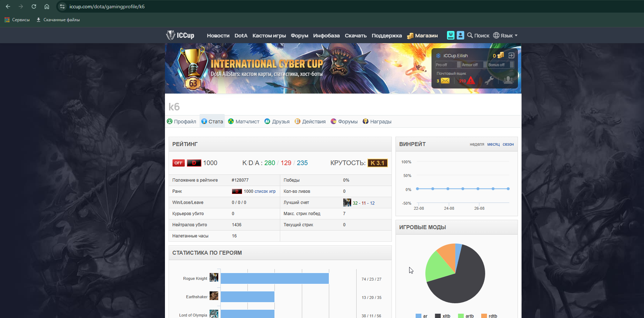
Task: Click the 22-08 point on the winrate chart
Action: 417,189
